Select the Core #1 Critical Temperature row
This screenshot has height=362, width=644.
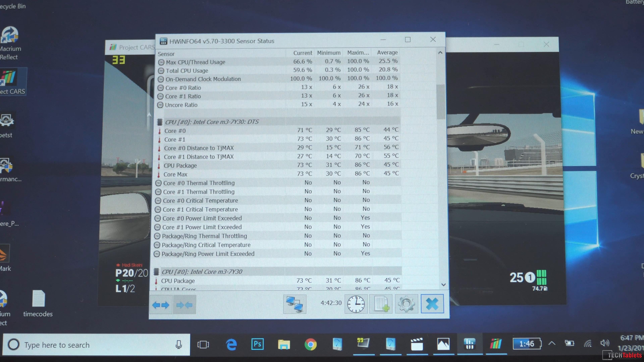(278, 209)
